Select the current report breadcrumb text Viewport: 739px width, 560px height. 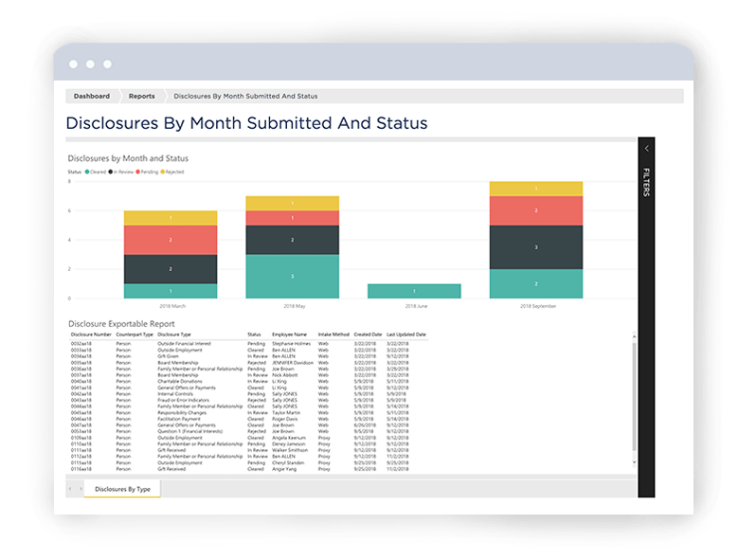pyautogui.click(x=245, y=96)
